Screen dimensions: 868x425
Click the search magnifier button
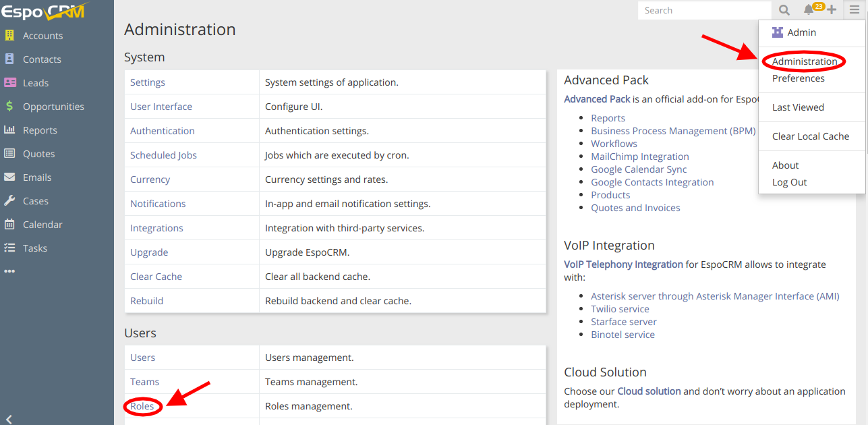point(784,10)
